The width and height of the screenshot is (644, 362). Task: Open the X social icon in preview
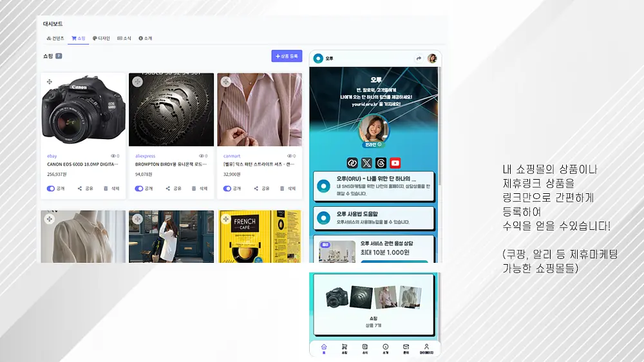(x=366, y=163)
